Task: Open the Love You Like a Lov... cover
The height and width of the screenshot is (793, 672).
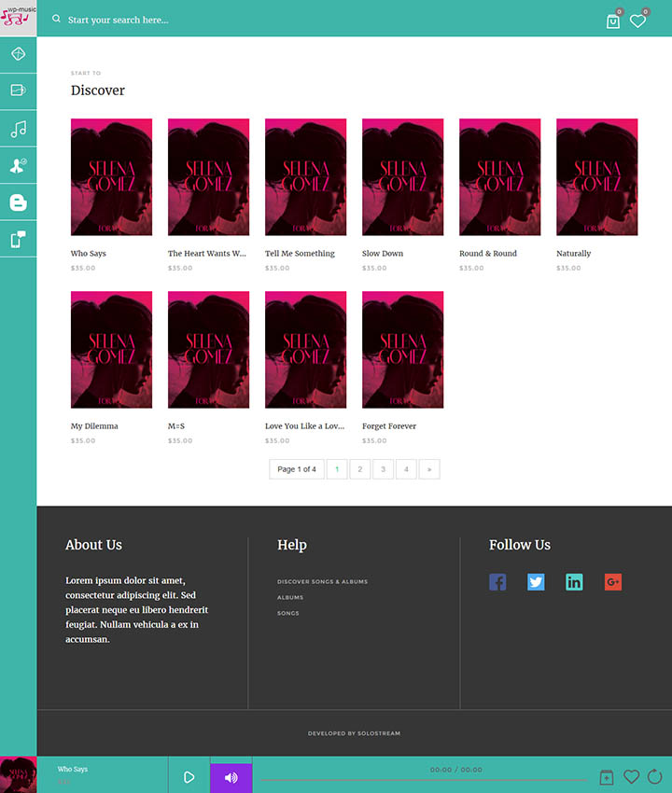Action: [x=305, y=350]
